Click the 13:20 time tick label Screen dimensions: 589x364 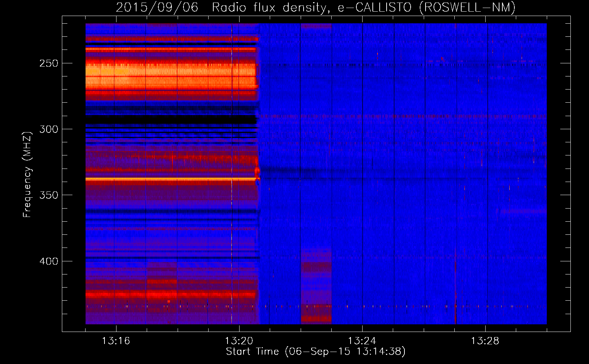pyautogui.click(x=239, y=341)
